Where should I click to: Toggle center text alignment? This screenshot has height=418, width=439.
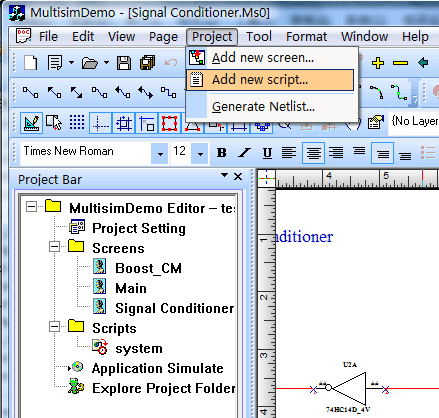[313, 153]
